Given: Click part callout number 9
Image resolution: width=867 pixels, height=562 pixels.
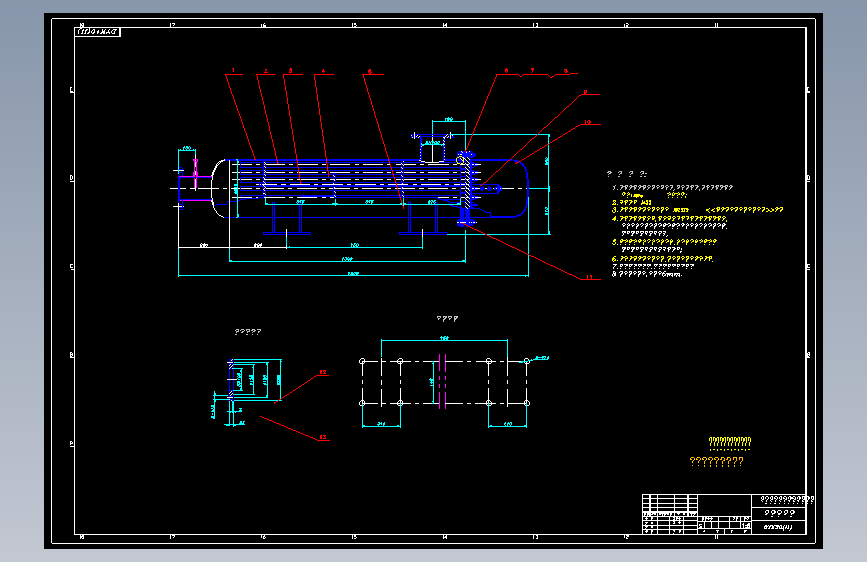Looking at the screenshot, I should 585,92.
